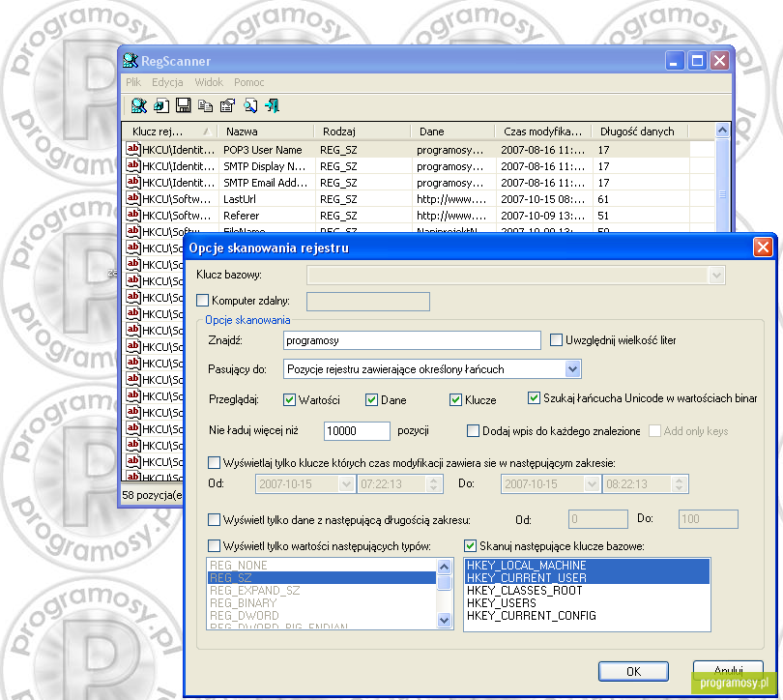This screenshot has height=700, width=783.
Task: Click the Add only keys checkbox
Action: click(x=654, y=430)
